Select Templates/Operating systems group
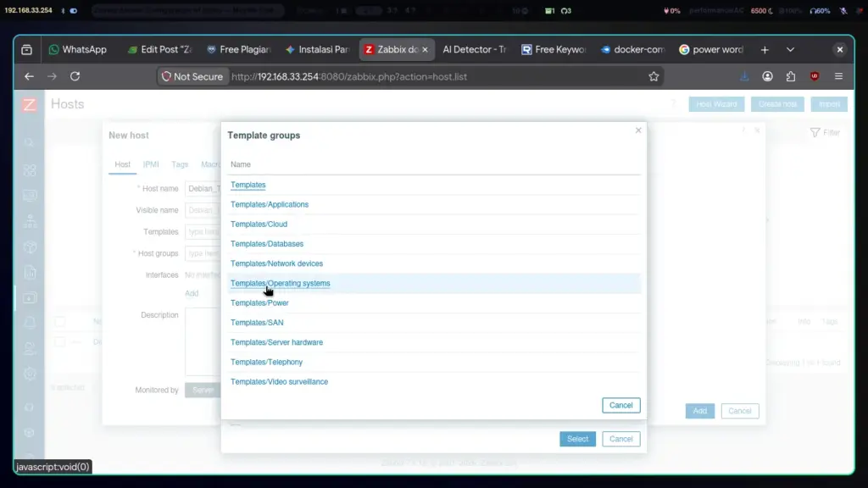This screenshot has width=868, height=488. (280, 283)
